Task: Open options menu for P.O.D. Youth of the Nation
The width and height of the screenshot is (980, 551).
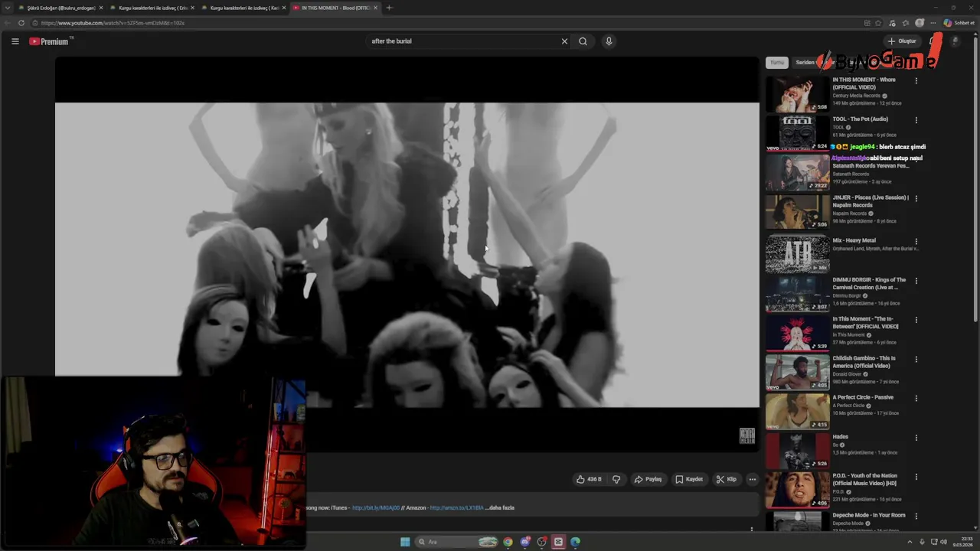Action: 916,477
